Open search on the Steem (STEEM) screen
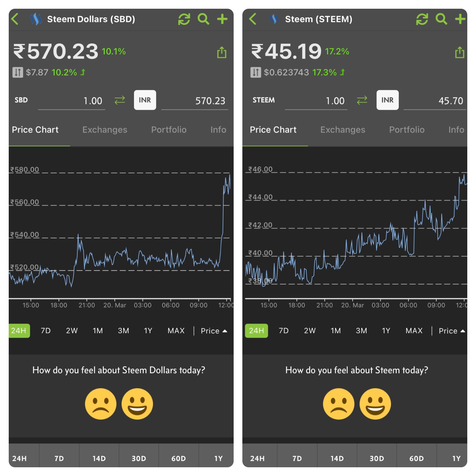The image size is (476, 476). click(x=441, y=19)
